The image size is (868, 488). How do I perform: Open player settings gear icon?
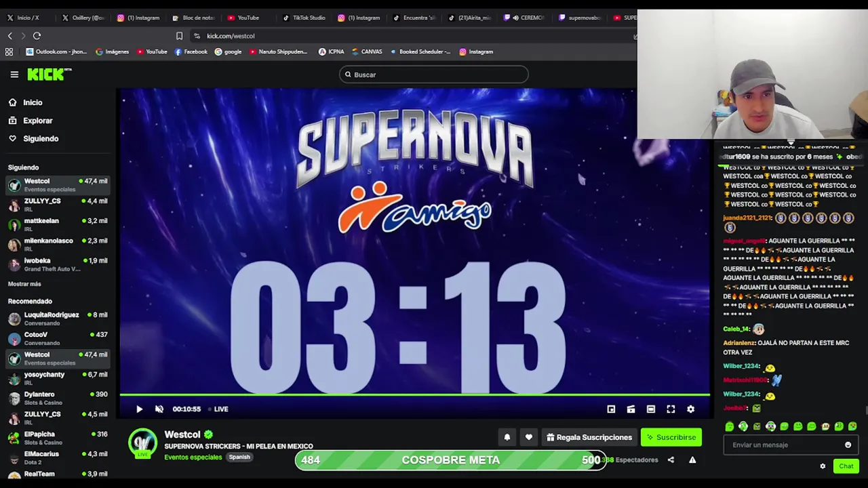point(690,409)
